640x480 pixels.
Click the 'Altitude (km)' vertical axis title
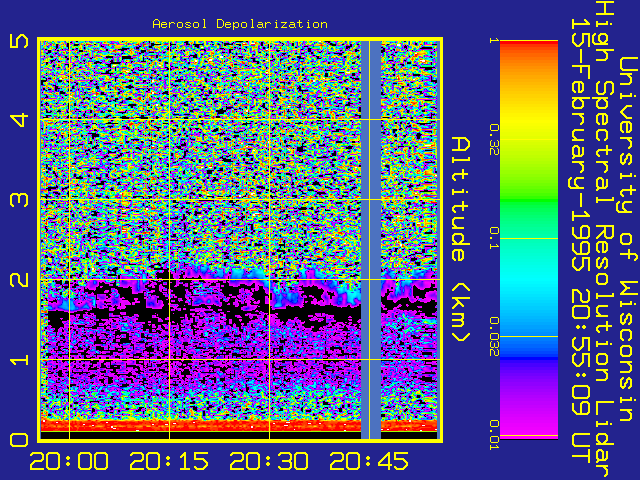click(461, 240)
